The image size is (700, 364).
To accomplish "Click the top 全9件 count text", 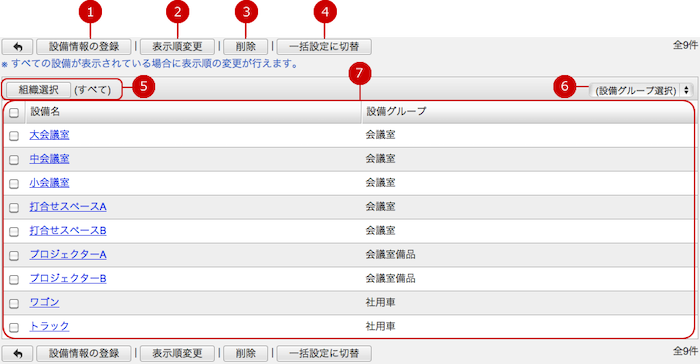I will click(685, 45).
